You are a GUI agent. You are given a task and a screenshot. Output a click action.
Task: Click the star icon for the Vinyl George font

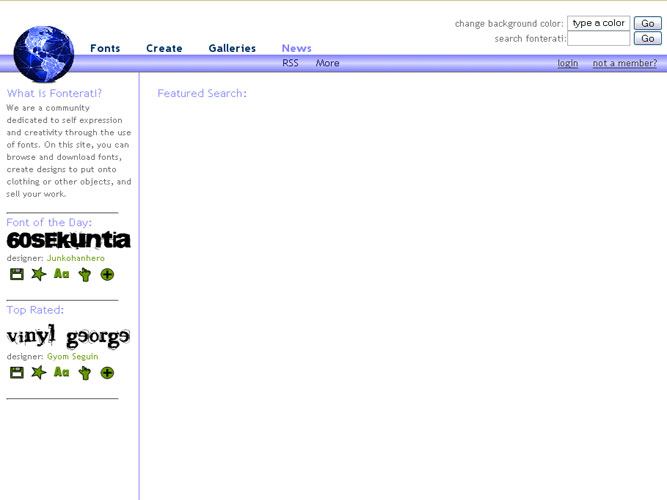pos(39,372)
